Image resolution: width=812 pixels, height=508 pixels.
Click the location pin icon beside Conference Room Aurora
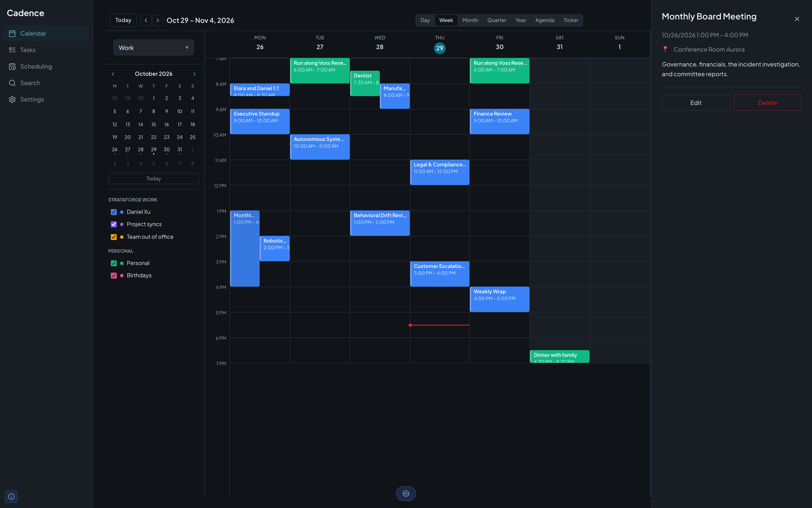click(665, 50)
